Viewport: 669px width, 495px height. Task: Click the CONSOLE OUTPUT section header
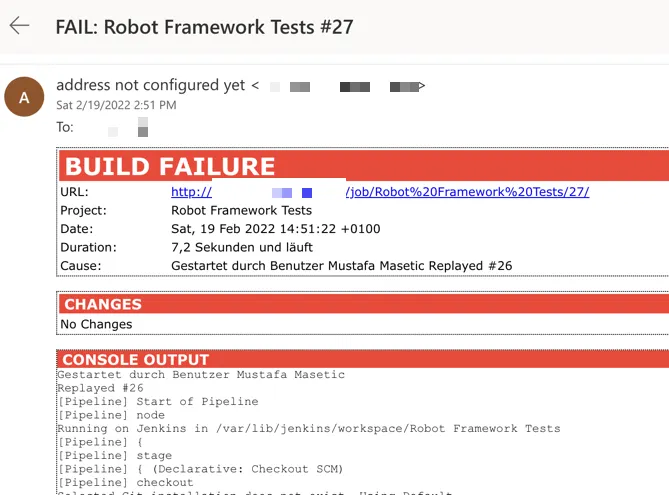tap(363, 359)
